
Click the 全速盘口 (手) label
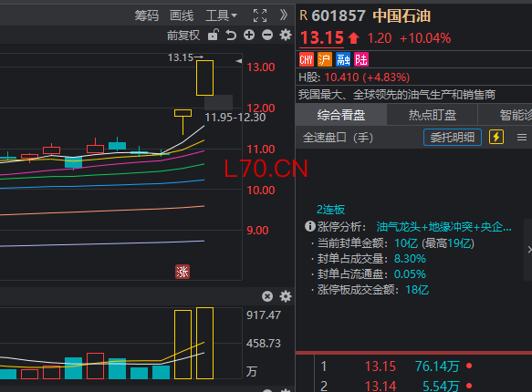click(x=338, y=138)
